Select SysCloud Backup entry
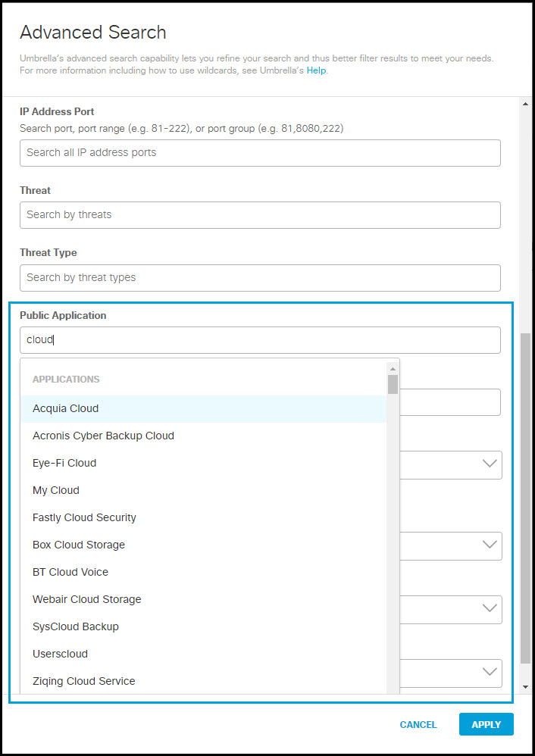The height and width of the screenshot is (756, 535). 203,626
